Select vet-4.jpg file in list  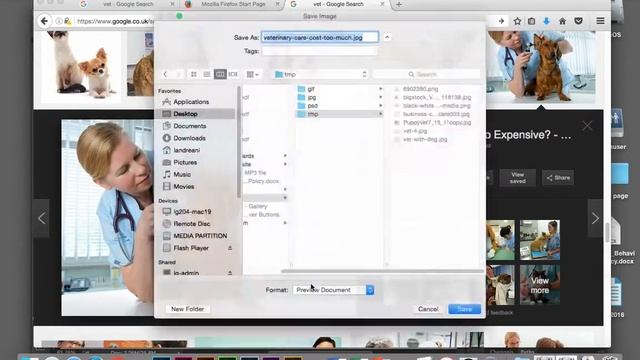[414, 131]
